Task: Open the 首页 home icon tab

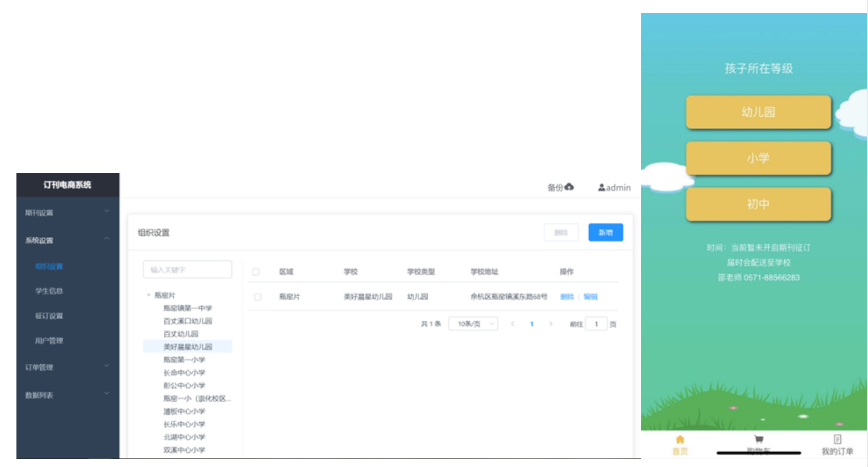Action: 680,440
